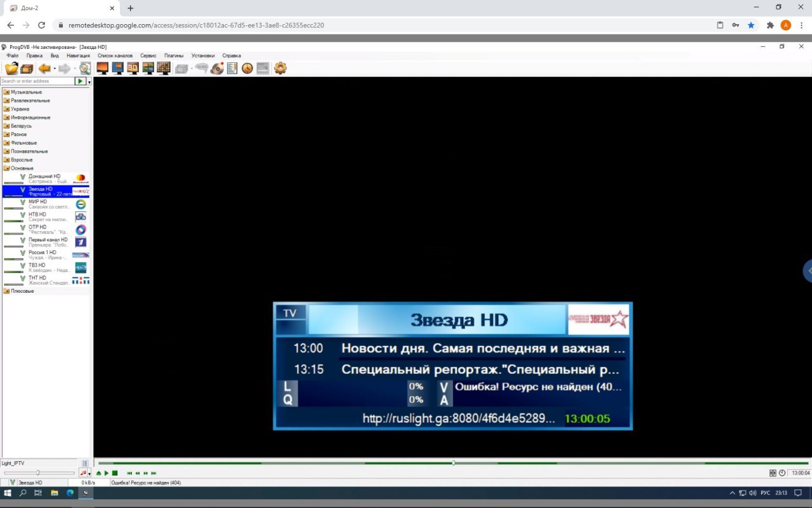Open the multi-channel grid view icon
The height and width of the screenshot is (508, 812).
pos(164,69)
